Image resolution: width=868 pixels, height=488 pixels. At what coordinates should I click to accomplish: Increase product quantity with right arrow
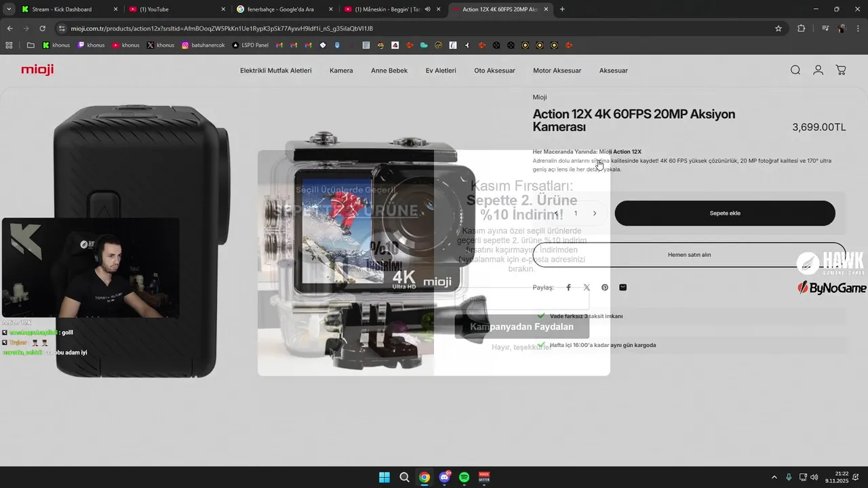pos(595,213)
